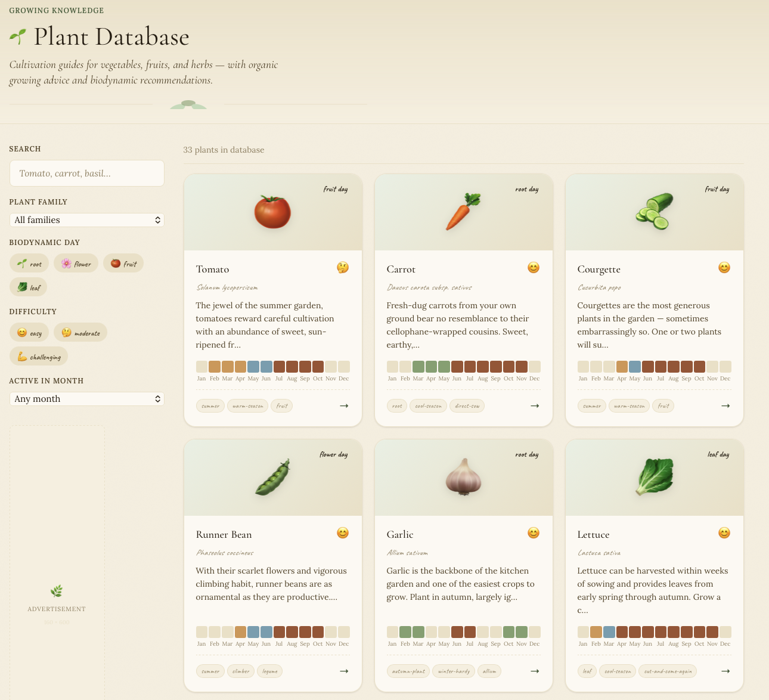Image resolution: width=769 pixels, height=700 pixels.
Task: Open the Courgette detail arrow link
Action: coord(725,405)
